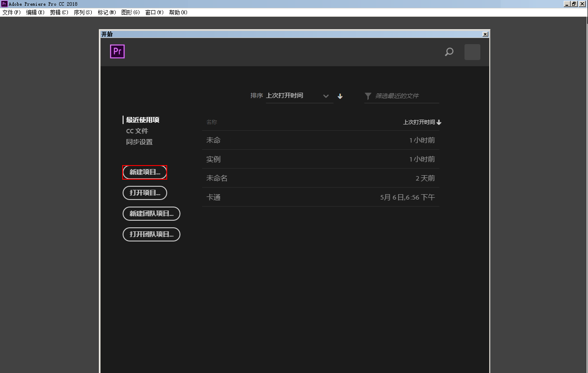Open the 标记 menu
Screen dimensions: 588x373
(107, 12)
